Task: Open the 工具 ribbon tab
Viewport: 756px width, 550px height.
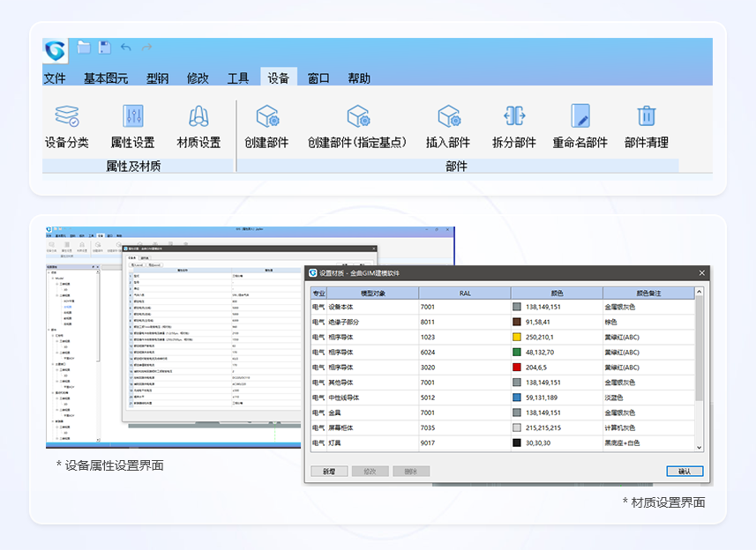Action: click(x=238, y=78)
